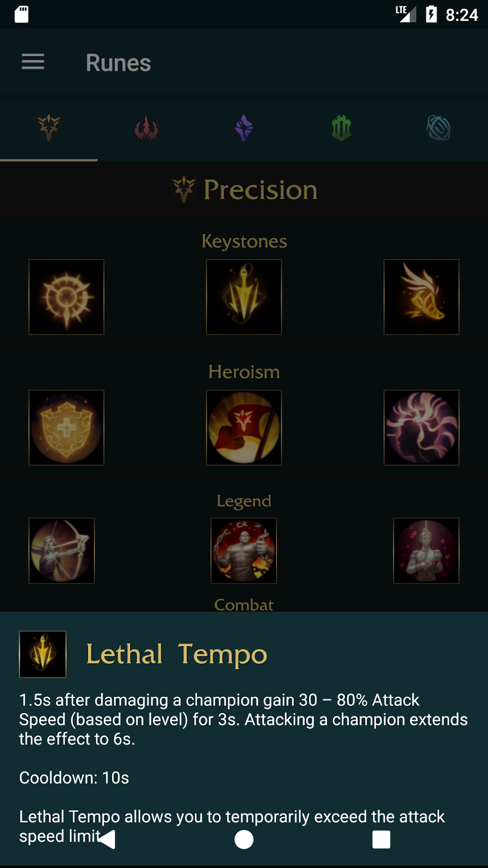
Task: Tap the Android recent apps button
Action: pos(381,839)
